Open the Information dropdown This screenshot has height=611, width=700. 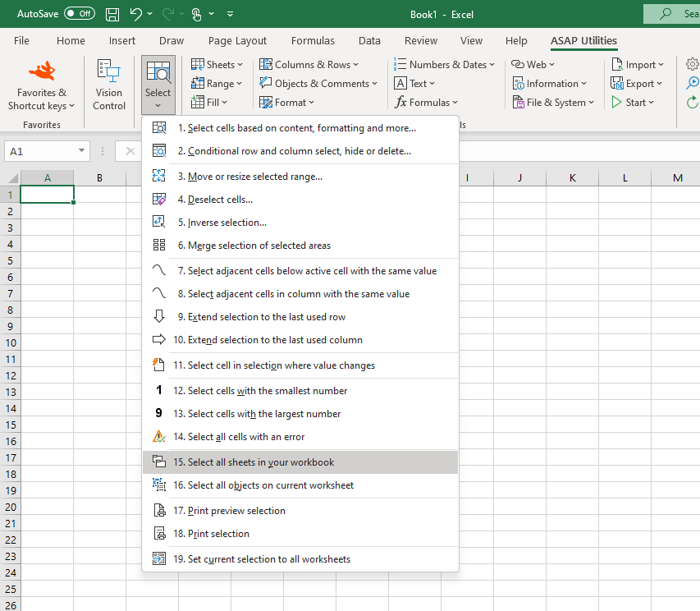(549, 84)
